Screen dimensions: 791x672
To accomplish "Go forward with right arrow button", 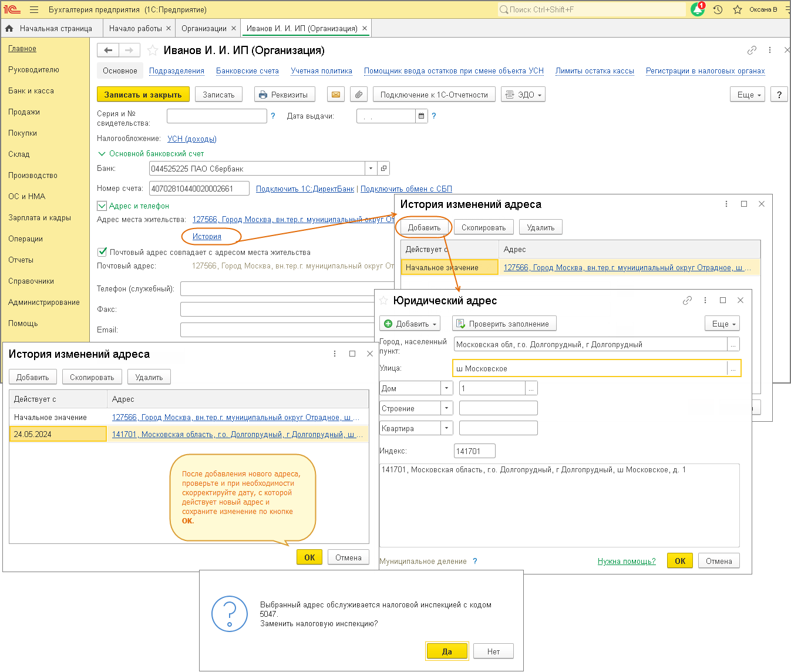I will point(130,51).
